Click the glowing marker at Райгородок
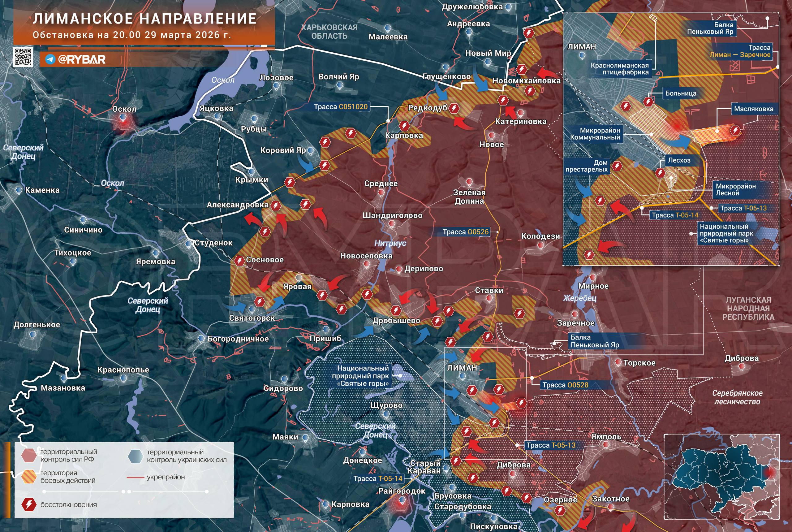Viewport: 792px width, 532px height. coord(402,500)
